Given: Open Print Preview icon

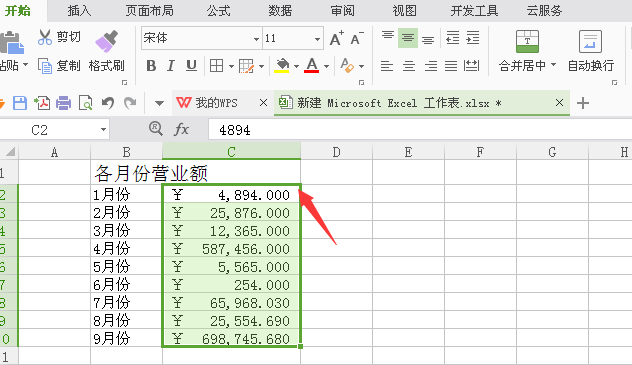Looking at the screenshot, I should coord(85,103).
